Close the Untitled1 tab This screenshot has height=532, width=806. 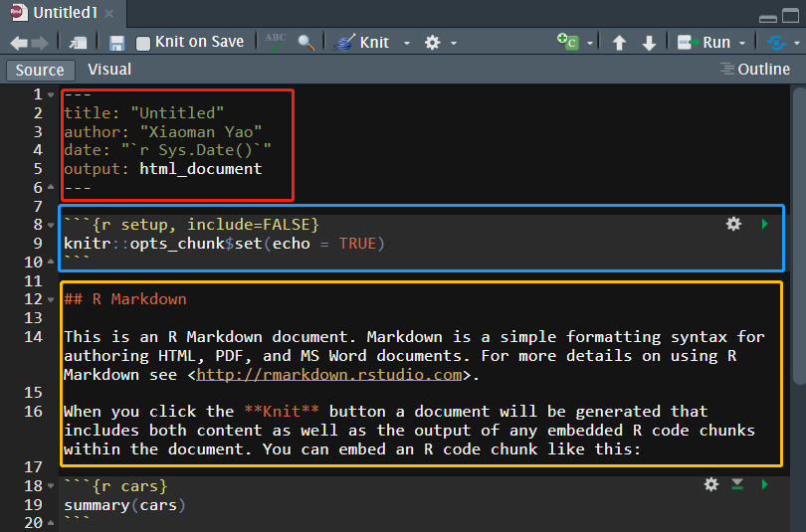(109, 14)
